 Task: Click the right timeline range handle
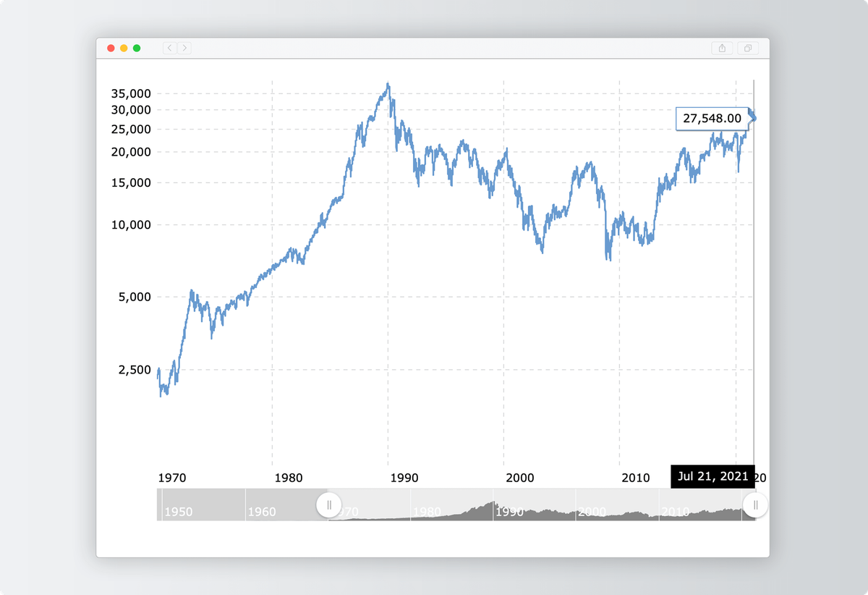[x=756, y=505]
